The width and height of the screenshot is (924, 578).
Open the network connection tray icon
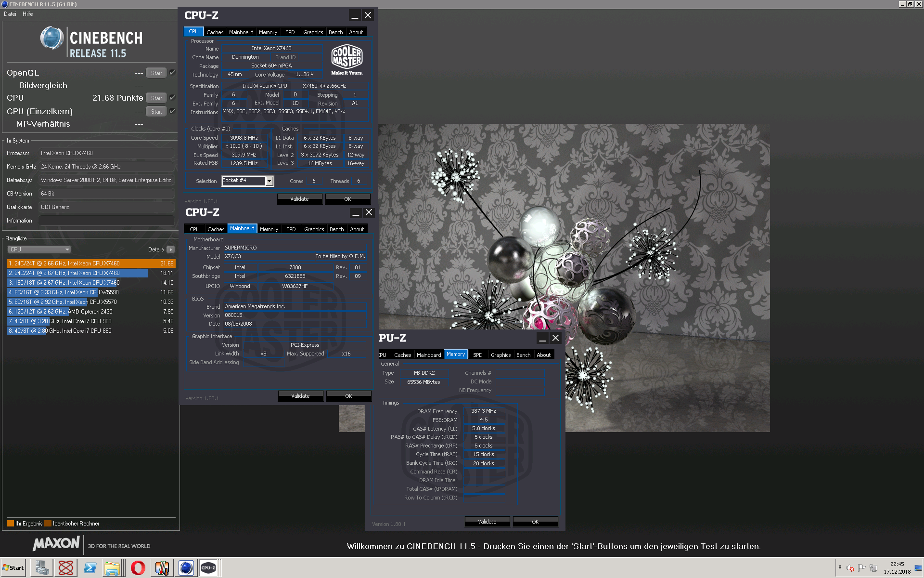[x=873, y=568]
